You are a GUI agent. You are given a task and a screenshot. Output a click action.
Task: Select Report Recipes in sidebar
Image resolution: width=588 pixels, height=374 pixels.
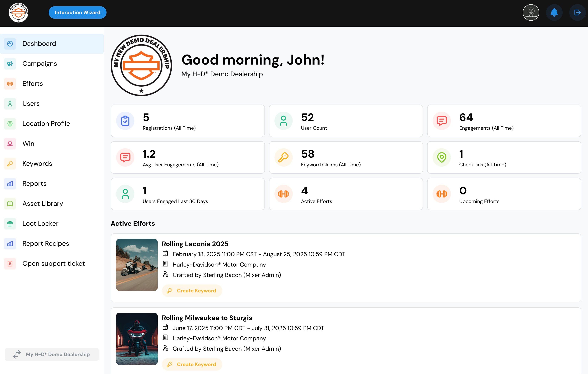pos(46,244)
